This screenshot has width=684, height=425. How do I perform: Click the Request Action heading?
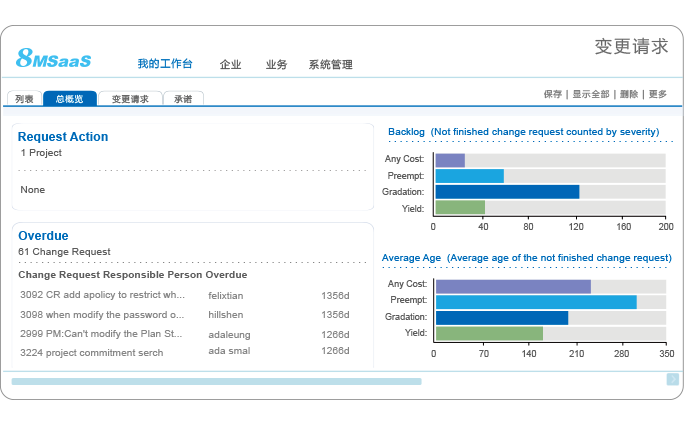tap(63, 137)
